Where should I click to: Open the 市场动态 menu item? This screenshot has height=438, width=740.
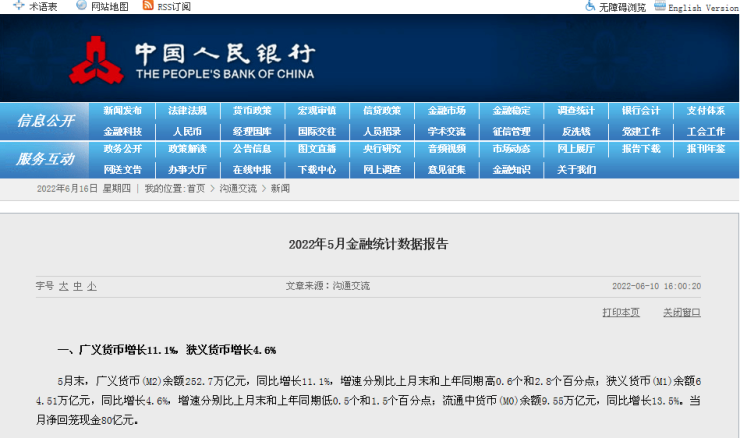pos(511,149)
